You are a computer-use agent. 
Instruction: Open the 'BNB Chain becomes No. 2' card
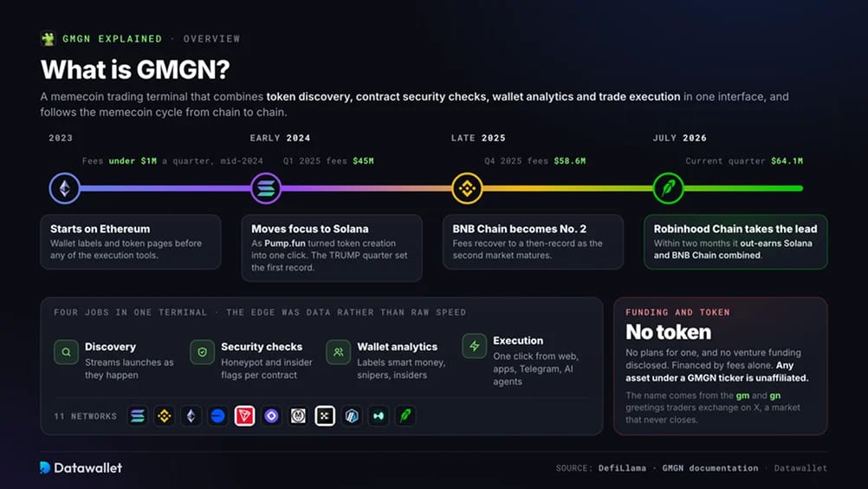coord(533,242)
